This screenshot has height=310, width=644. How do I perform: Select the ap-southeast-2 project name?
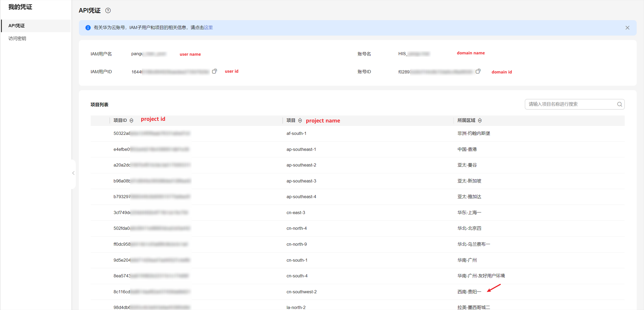[301, 165]
